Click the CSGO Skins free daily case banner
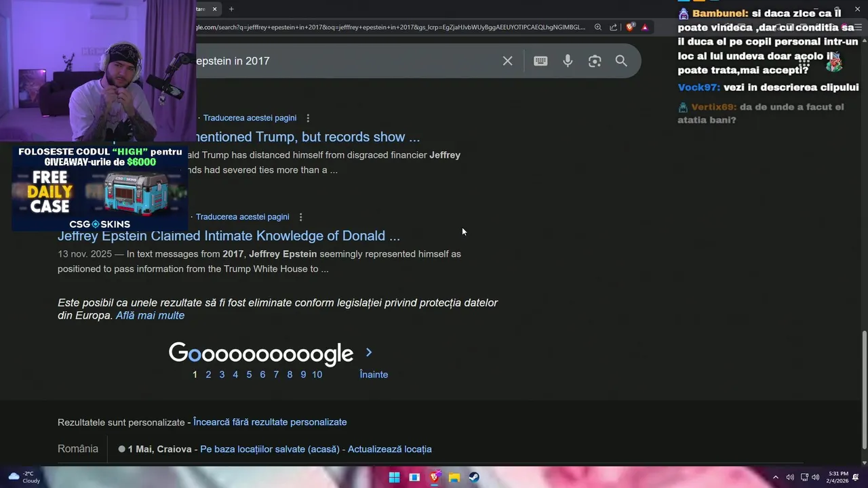This screenshot has width=868, height=488. click(x=100, y=188)
